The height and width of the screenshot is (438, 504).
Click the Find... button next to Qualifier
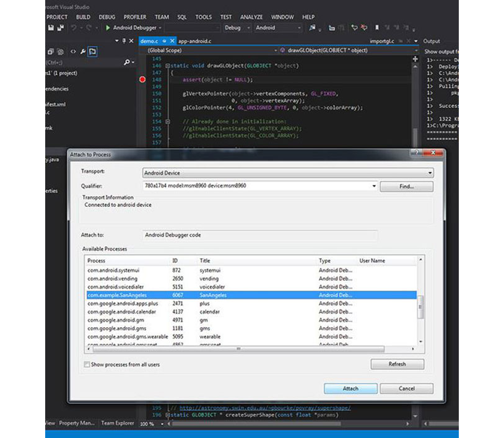pos(406,186)
